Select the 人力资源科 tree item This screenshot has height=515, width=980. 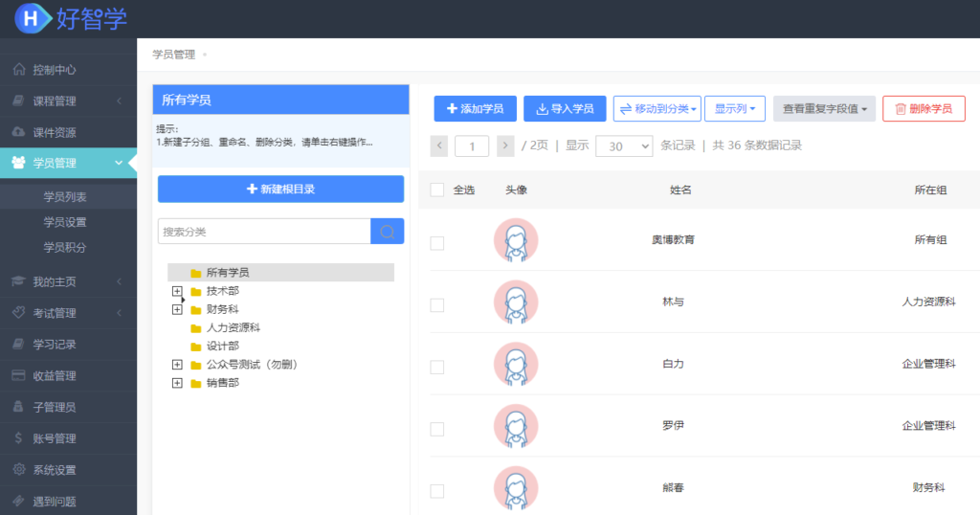pyautogui.click(x=234, y=327)
